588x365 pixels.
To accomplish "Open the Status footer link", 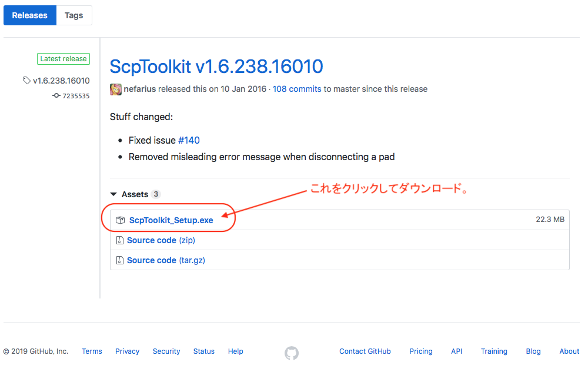I will [x=204, y=351].
